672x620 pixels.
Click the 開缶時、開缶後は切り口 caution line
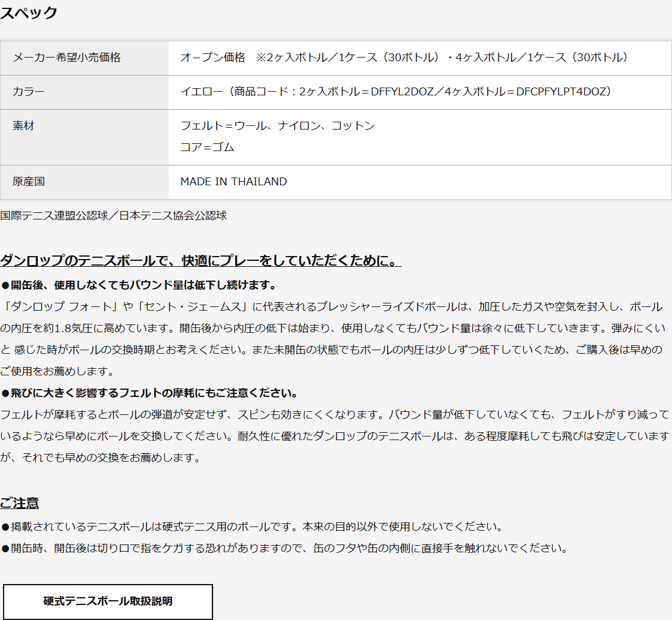[x=285, y=548]
